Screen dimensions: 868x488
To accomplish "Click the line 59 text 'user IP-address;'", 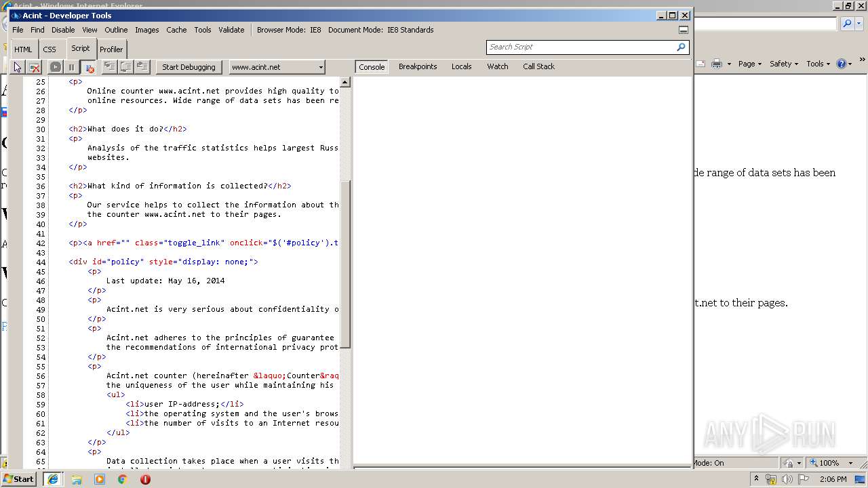I will coord(182,404).
